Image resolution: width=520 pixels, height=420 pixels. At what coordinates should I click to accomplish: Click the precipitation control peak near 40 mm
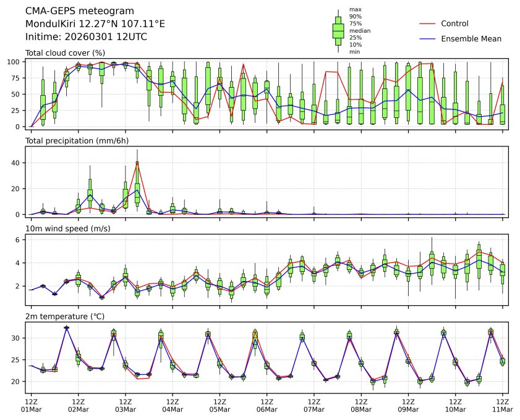pyautogui.click(x=137, y=162)
